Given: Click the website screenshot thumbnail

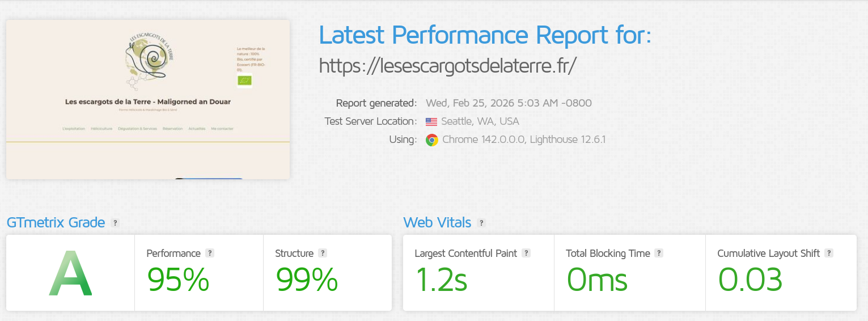Looking at the screenshot, I should (148, 100).
